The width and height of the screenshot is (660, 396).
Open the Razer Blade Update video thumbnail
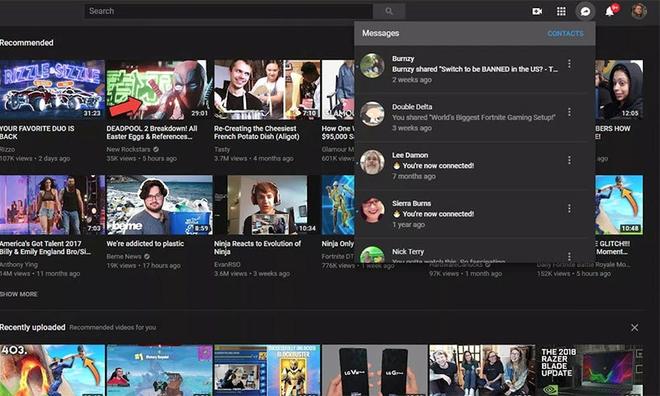[x=589, y=370]
